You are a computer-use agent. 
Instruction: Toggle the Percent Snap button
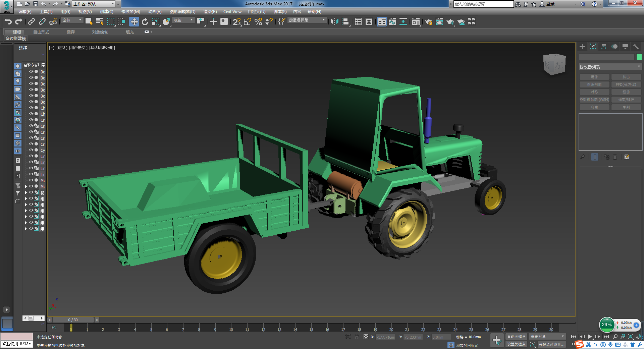point(258,22)
